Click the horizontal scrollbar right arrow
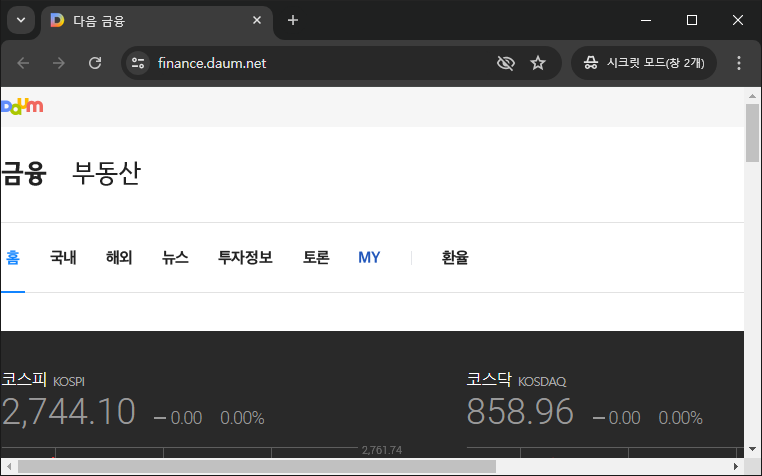 pos(736,467)
